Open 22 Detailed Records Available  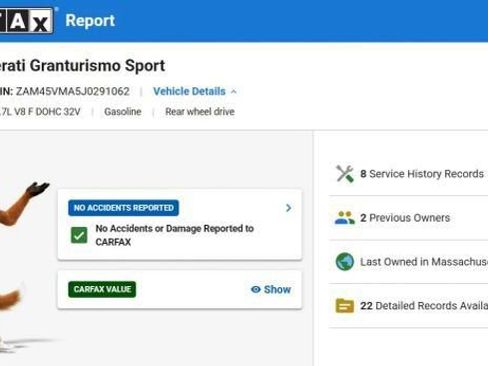tap(408, 306)
